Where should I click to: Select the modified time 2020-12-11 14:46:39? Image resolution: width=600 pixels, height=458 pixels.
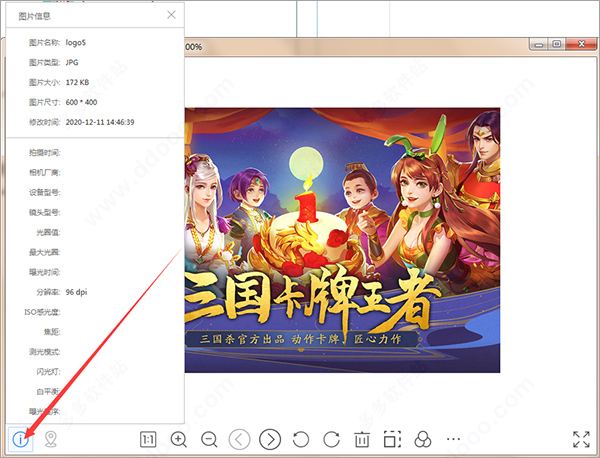pos(100,122)
